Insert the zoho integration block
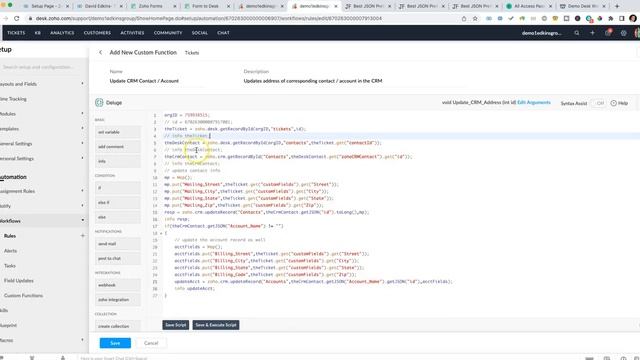This screenshot has height=360, width=640. [118, 300]
